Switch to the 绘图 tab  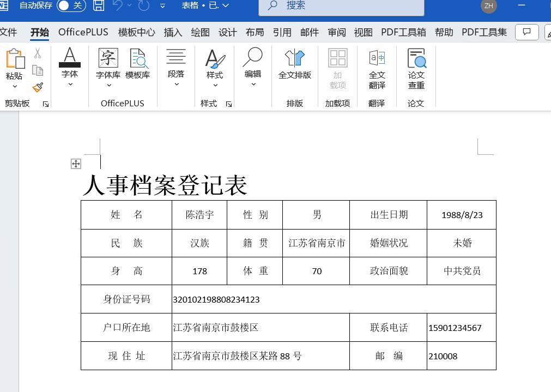[201, 32]
